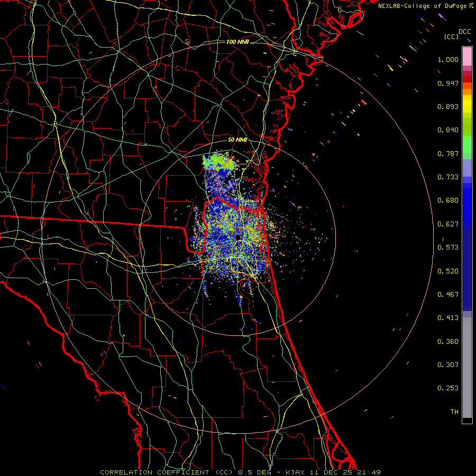Click the 0.467 scale value
The height and width of the screenshot is (476, 476).
pos(448,295)
